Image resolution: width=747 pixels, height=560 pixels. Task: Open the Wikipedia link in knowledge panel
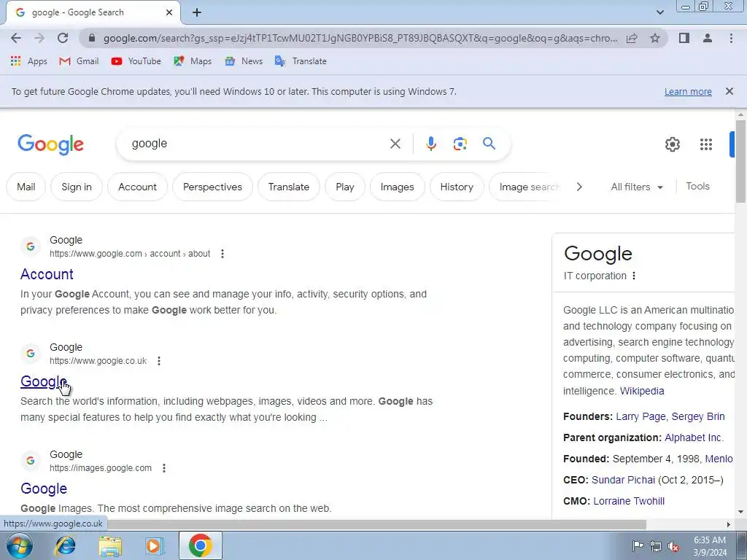pyautogui.click(x=642, y=391)
